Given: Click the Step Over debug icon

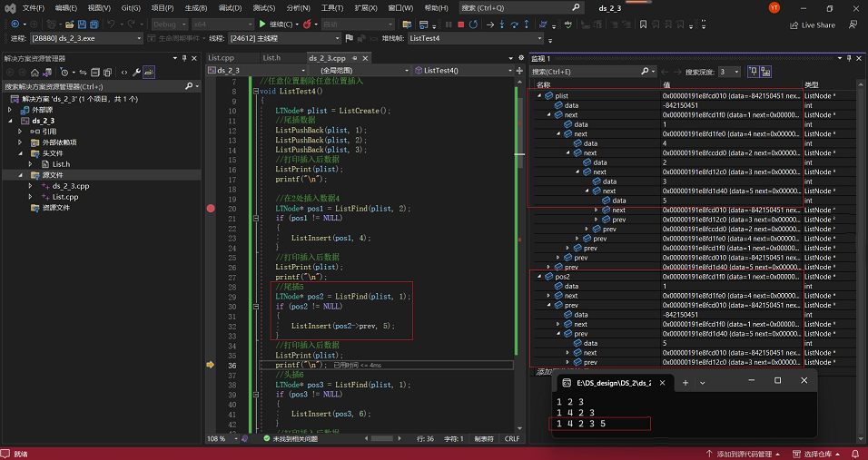Looking at the screenshot, I should pos(516,24).
